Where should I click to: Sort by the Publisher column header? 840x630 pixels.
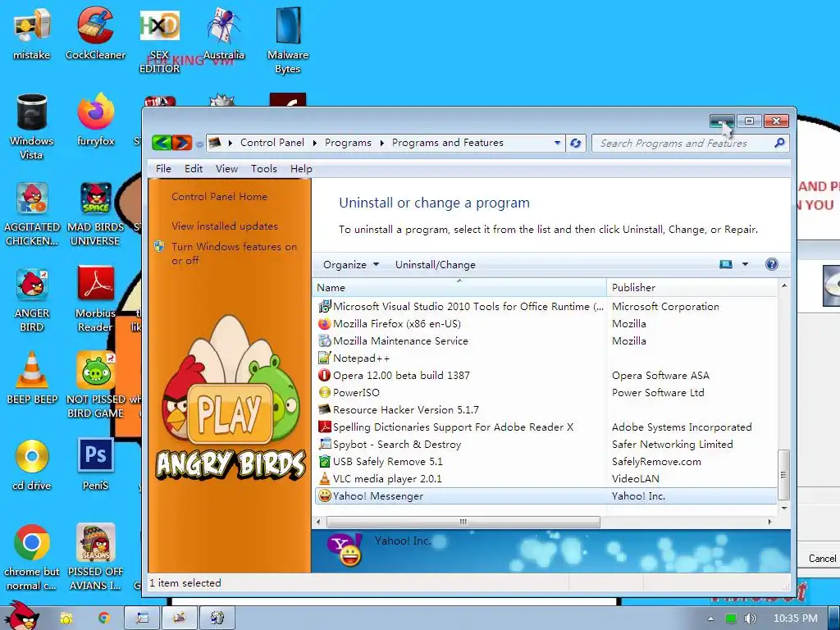coord(692,288)
